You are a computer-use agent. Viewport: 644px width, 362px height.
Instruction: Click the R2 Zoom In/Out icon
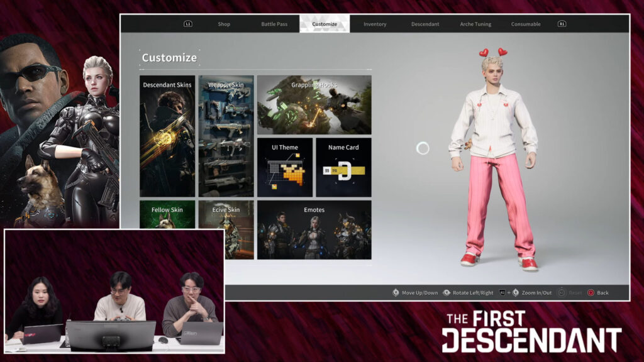pos(502,293)
